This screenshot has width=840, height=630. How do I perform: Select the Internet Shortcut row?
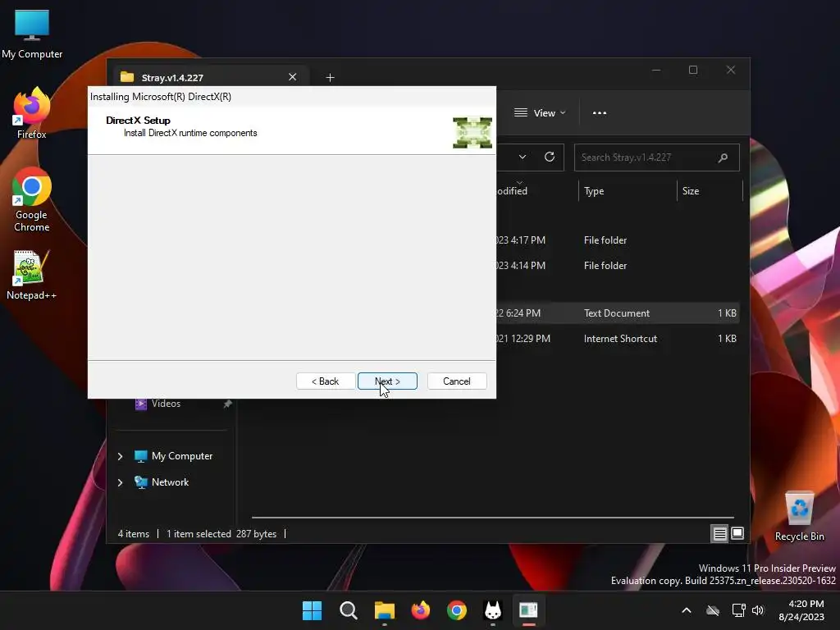coord(618,339)
